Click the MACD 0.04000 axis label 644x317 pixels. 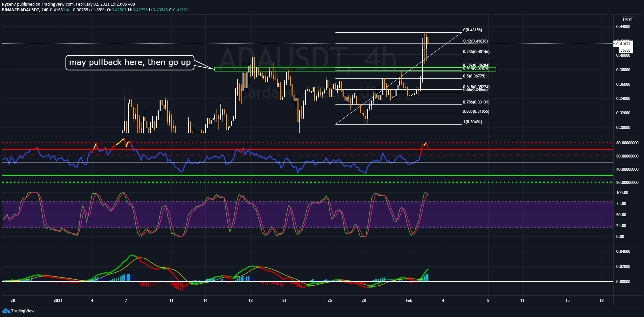click(623, 251)
